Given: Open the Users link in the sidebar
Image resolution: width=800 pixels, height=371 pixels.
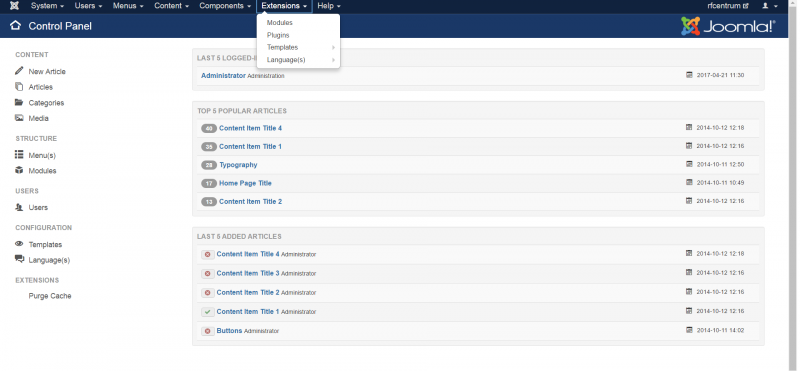Looking at the screenshot, I should point(38,208).
